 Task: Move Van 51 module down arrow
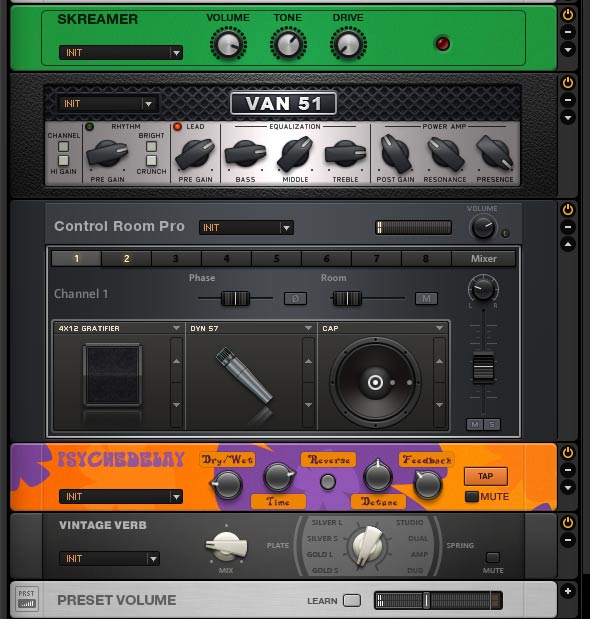pos(568,117)
